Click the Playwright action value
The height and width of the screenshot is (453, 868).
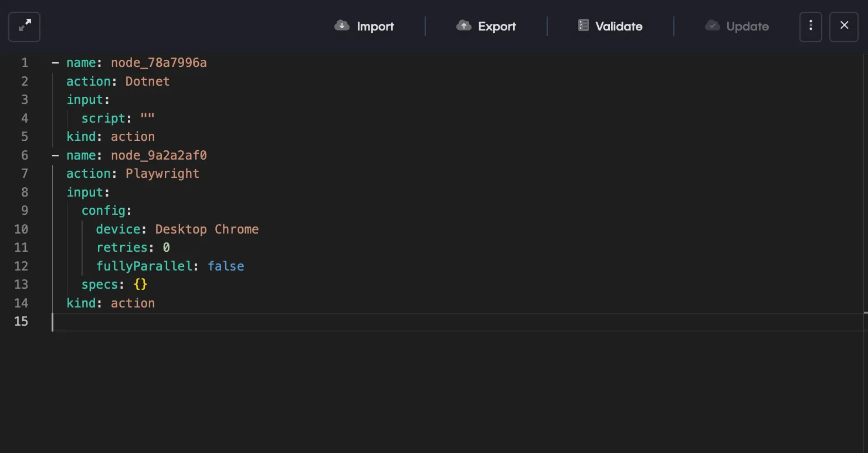pyautogui.click(x=162, y=174)
